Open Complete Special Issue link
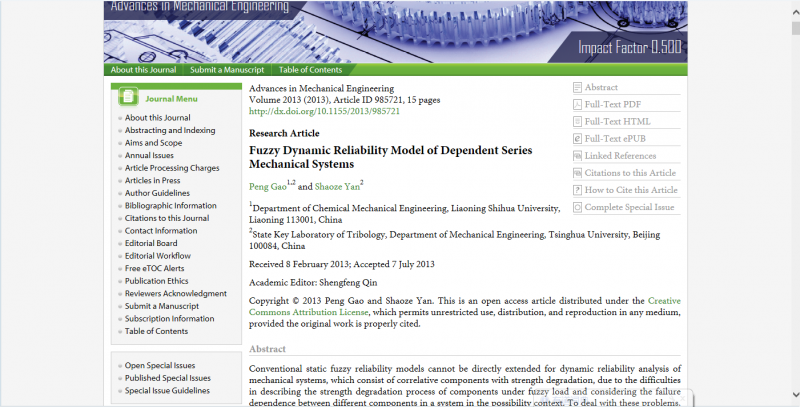Screen dimensions: 800x407 (630, 207)
